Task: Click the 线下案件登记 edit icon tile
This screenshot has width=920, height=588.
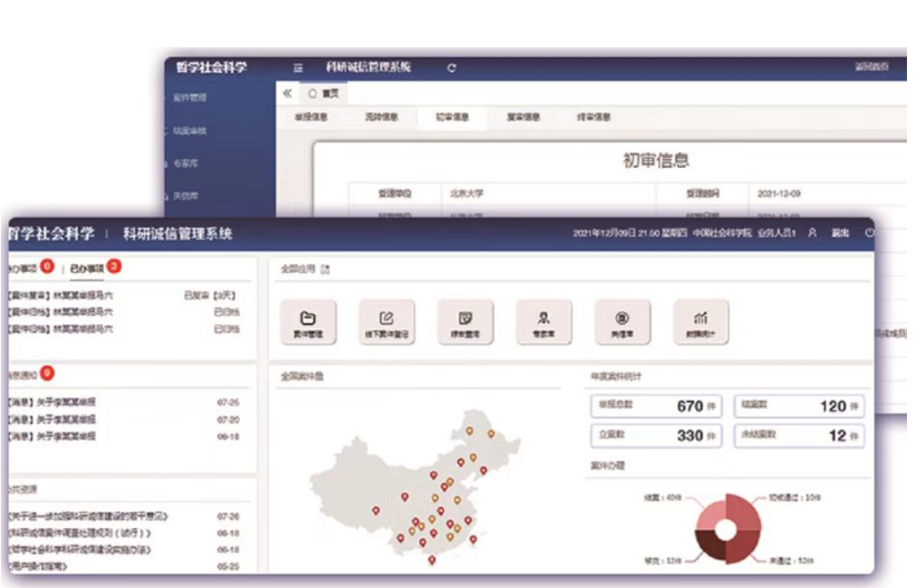Action: point(387,322)
